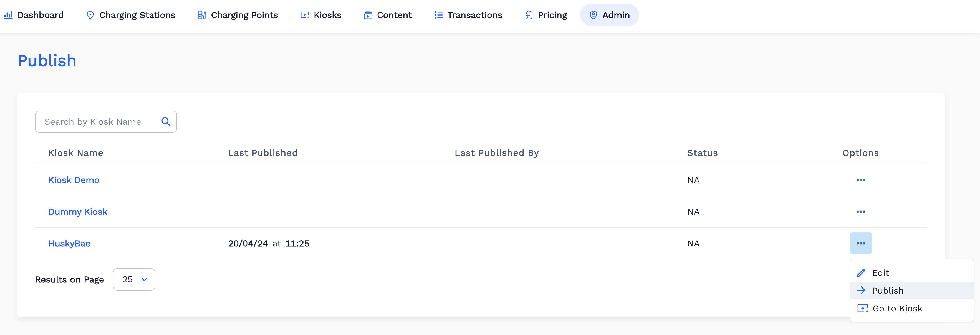Choose Publish in the options menu

click(887, 291)
